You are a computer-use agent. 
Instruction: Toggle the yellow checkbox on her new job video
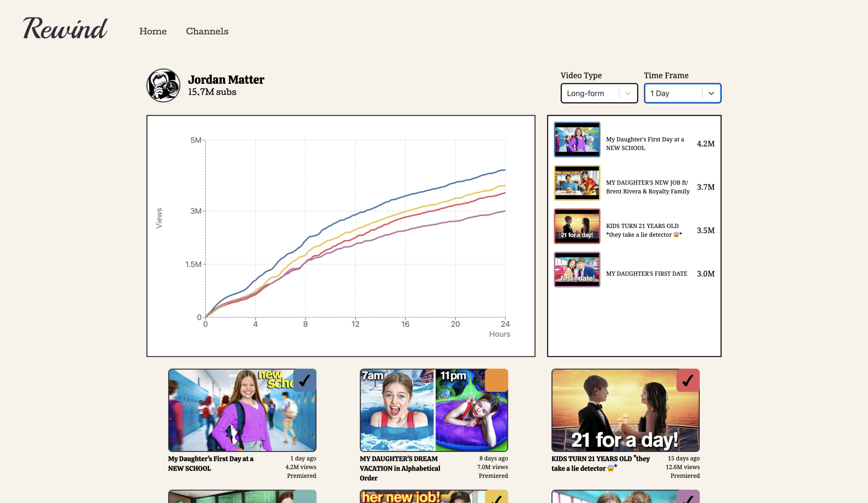tap(496, 496)
